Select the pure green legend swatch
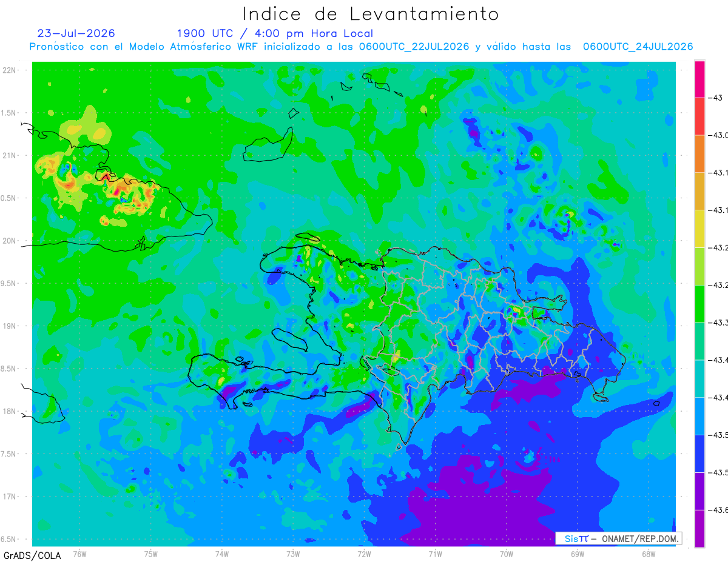The height and width of the screenshot is (562, 728). tap(699, 303)
